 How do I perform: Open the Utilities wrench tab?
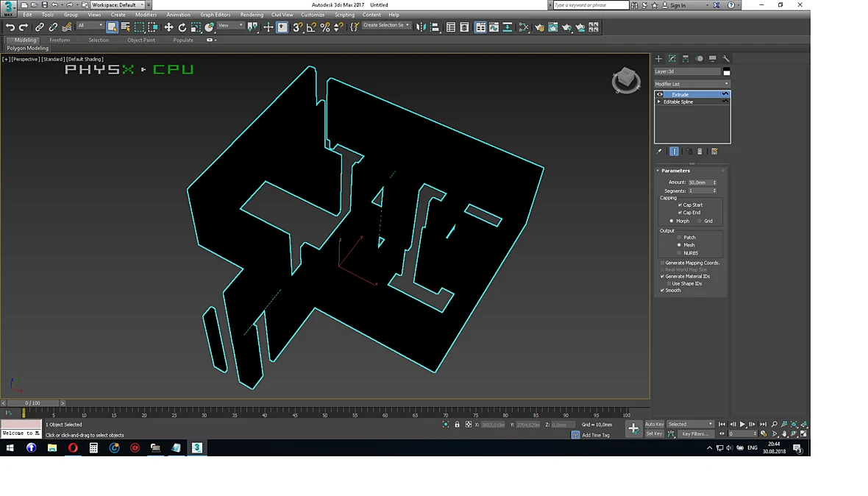tap(726, 59)
